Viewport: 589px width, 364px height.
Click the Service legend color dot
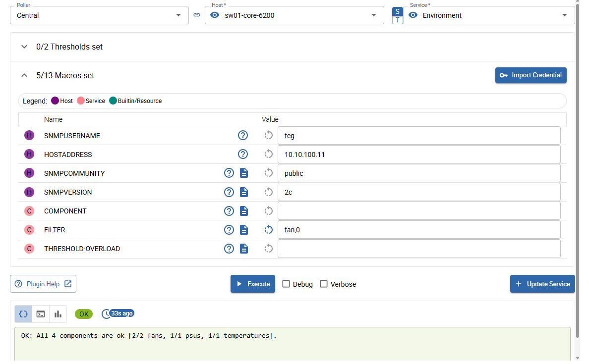click(81, 101)
